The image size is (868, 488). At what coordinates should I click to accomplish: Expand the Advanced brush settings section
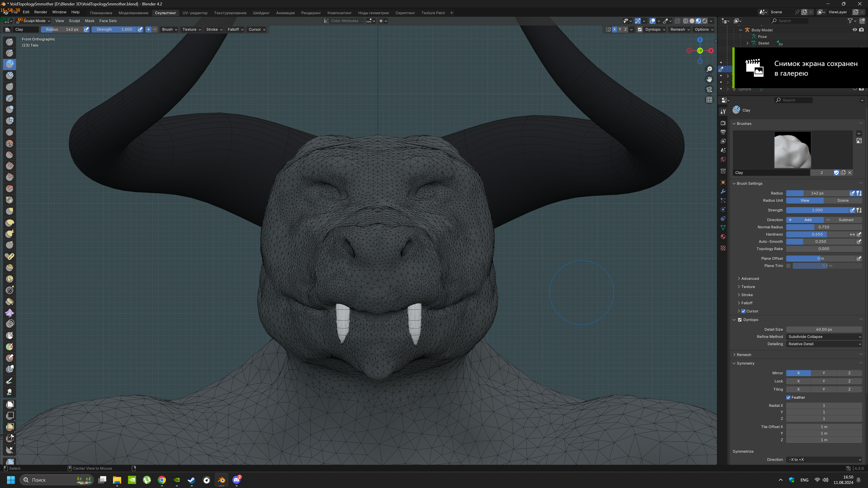pyautogui.click(x=750, y=279)
